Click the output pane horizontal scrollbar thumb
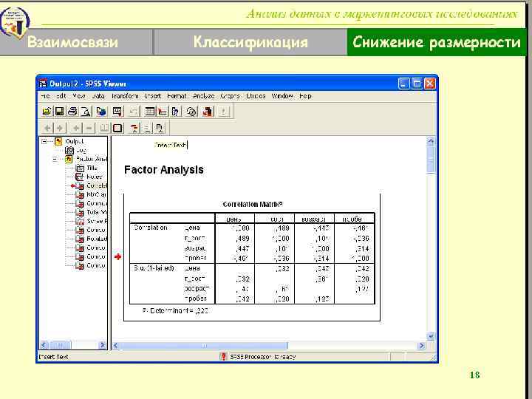The image size is (532, 399). pyautogui.click(x=204, y=345)
